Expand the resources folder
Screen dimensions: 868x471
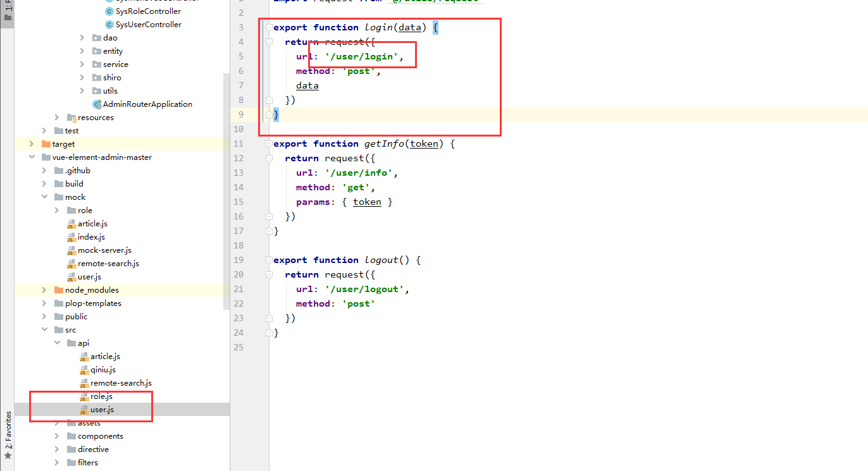click(x=57, y=118)
